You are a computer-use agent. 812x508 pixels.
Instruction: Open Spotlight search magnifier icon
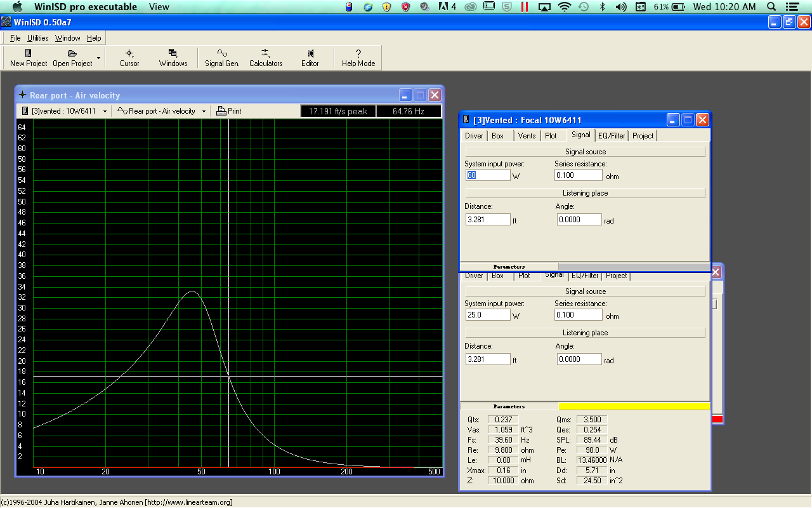pyautogui.click(x=771, y=7)
